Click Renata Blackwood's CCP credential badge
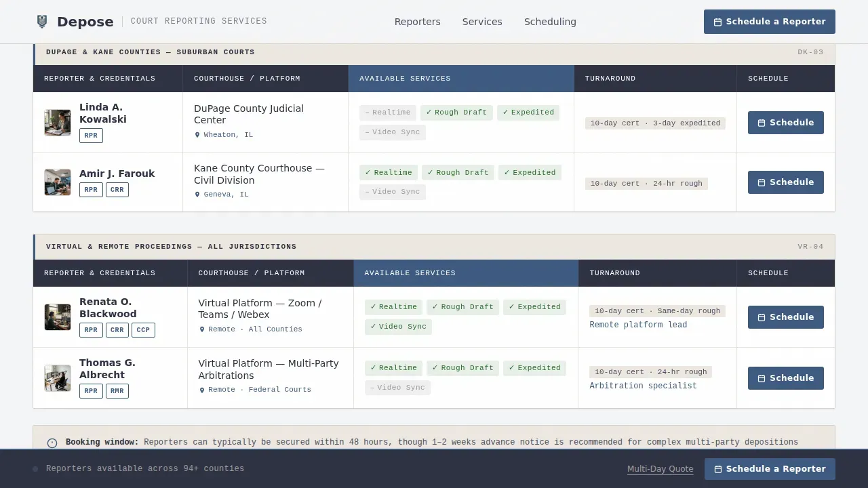The image size is (868, 488). pyautogui.click(x=143, y=330)
